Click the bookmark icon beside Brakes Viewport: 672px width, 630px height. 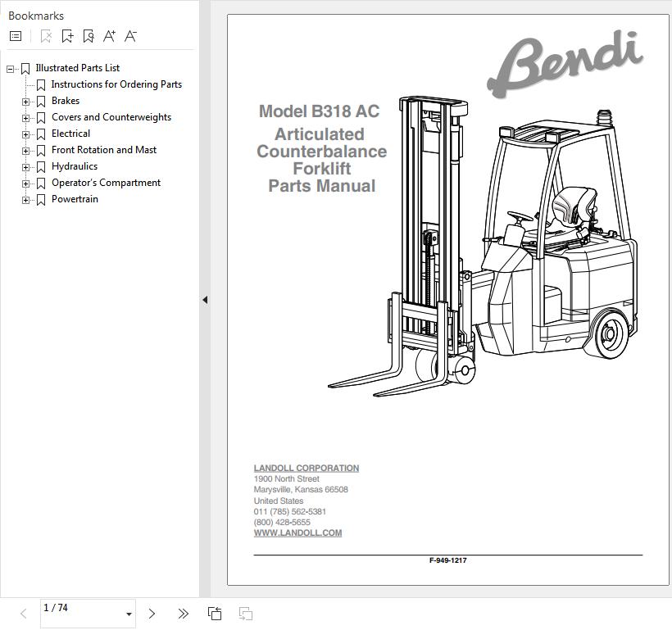pyautogui.click(x=41, y=102)
